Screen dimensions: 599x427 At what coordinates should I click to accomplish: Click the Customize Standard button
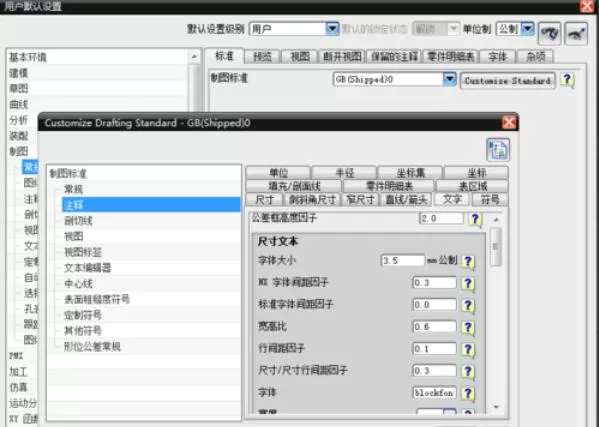(508, 81)
